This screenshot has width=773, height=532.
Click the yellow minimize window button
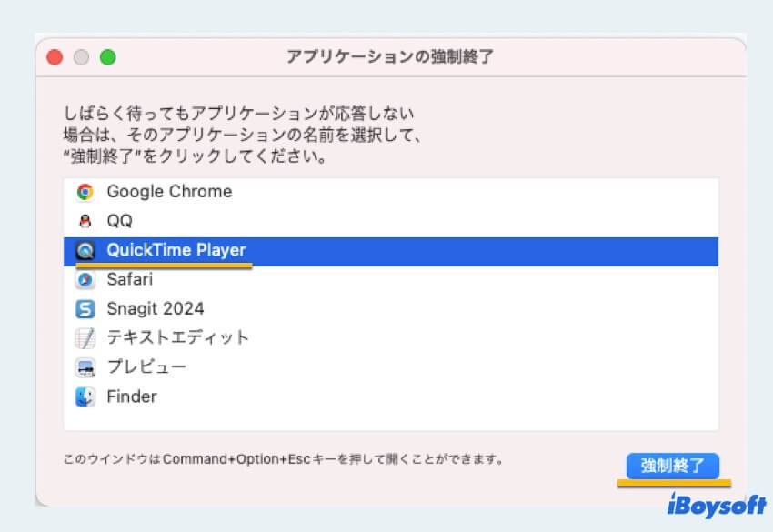click(x=81, y=57)
